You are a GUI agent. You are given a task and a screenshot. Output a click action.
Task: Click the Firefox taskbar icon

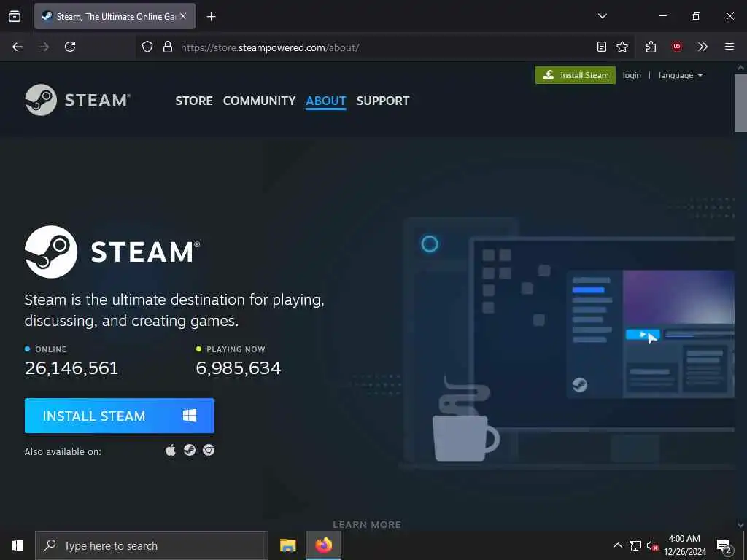click(x=323, y=545)
